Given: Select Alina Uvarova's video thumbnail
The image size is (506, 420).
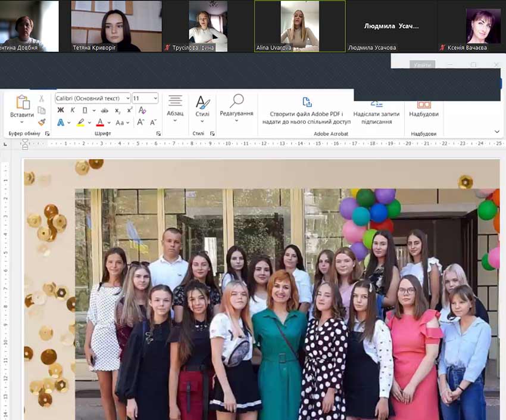Looking at the screenshot, I should (x=299, y=26).
